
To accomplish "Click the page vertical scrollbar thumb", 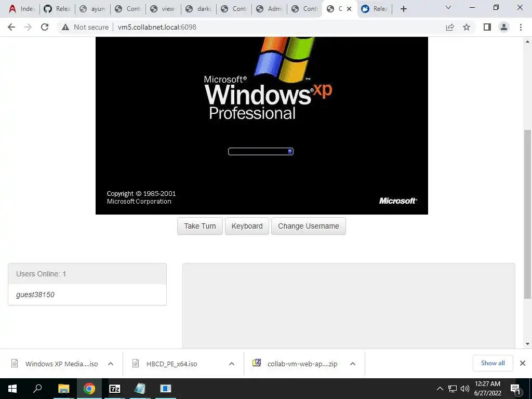I will click(527, 214).
